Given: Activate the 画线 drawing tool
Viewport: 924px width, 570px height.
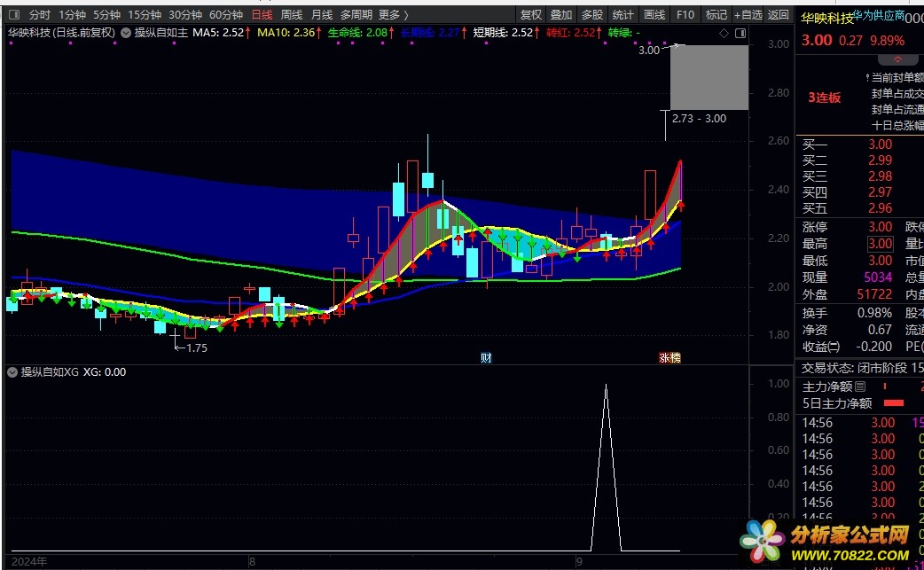Looking at the screenshot, I should [x=654, y=15].
